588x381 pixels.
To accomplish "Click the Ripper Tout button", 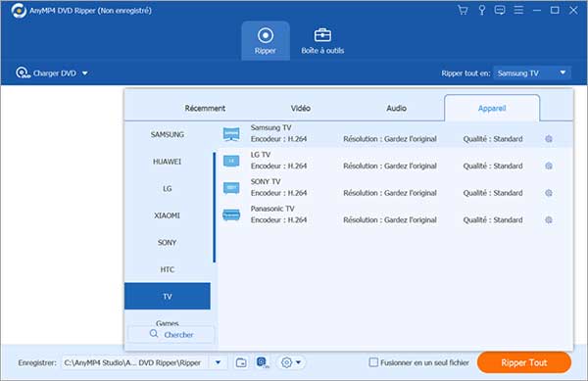I will point(524,362).
